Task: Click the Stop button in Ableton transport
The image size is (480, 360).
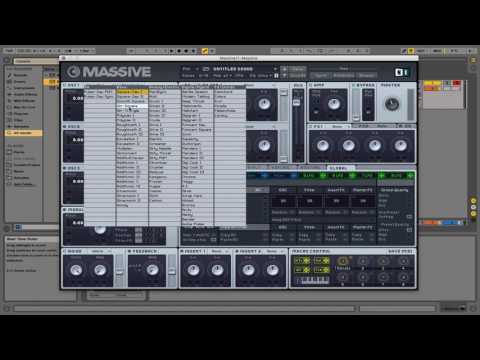Action: [x=179, y=51]
